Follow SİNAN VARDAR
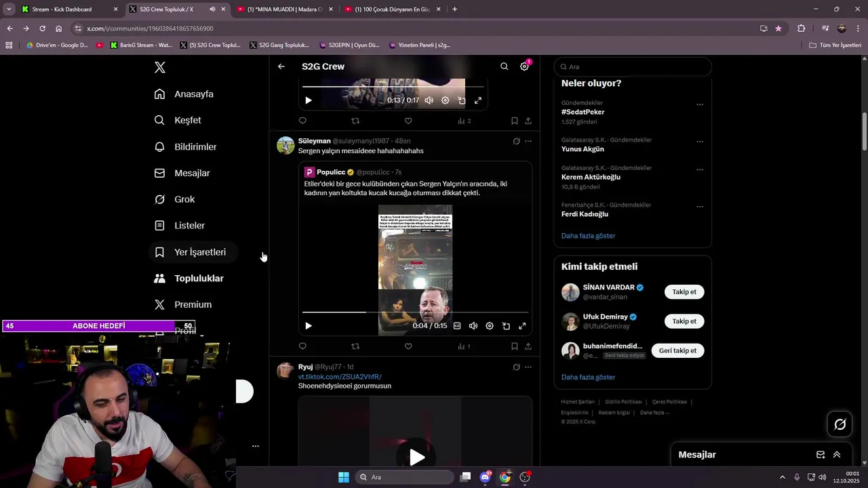The image size is (868, 488). tap(684, 292)
